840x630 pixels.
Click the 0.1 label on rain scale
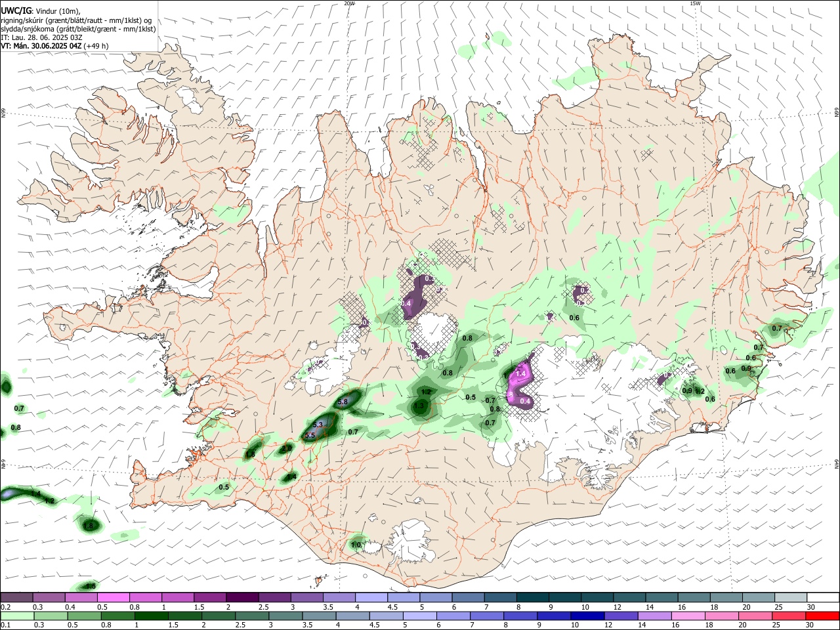(x=6, y=625)
